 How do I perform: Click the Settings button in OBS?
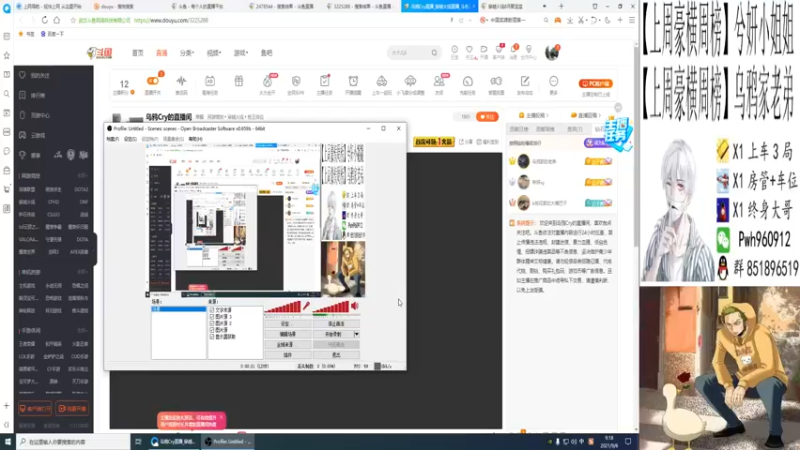[x=287, y=324]
